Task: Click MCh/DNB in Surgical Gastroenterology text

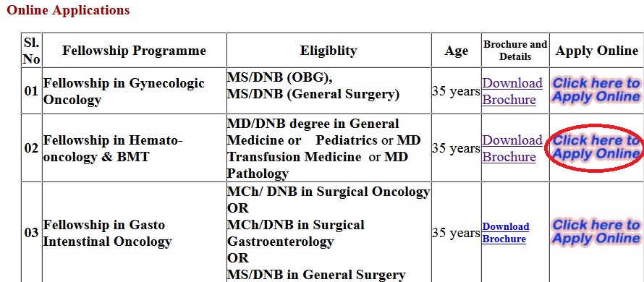Action: pos(296,233)
